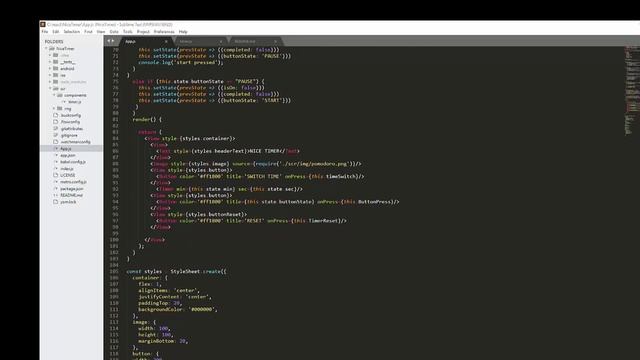Click the android folder icon

(56, 69)
